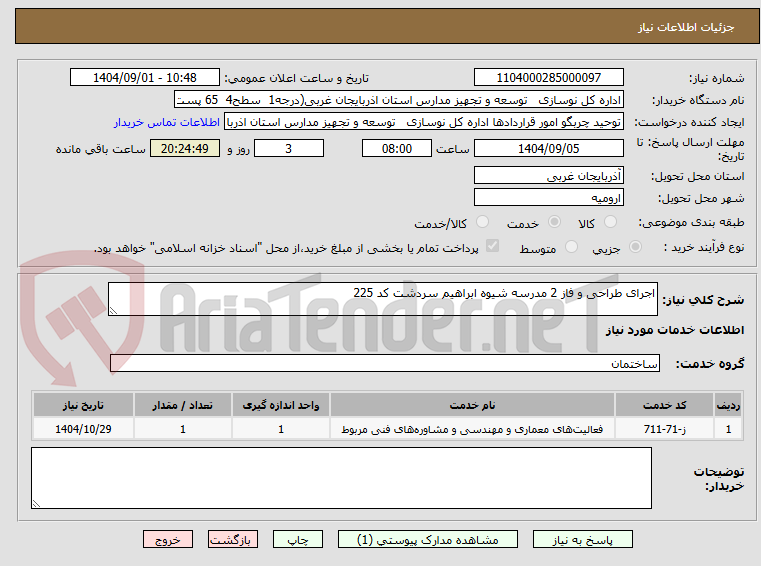Click the service group field ساختمان
The width and height of the screenshot is (761, 566).
(385, 364)
